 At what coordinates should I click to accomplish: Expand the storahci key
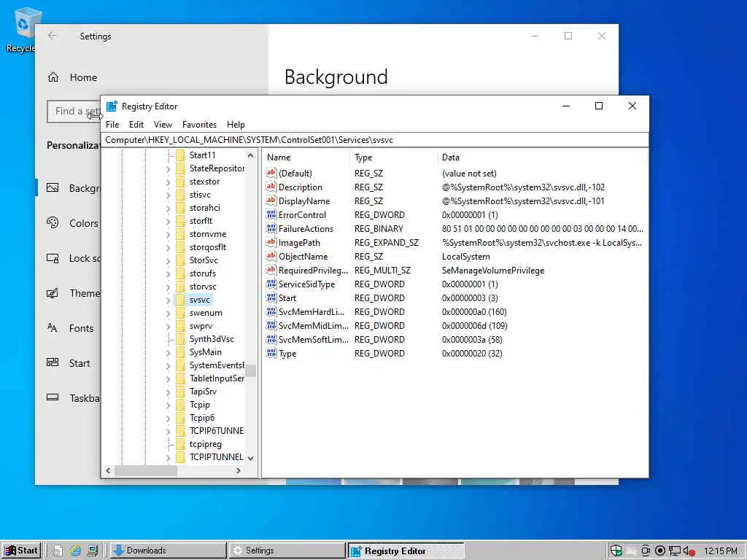169,208
